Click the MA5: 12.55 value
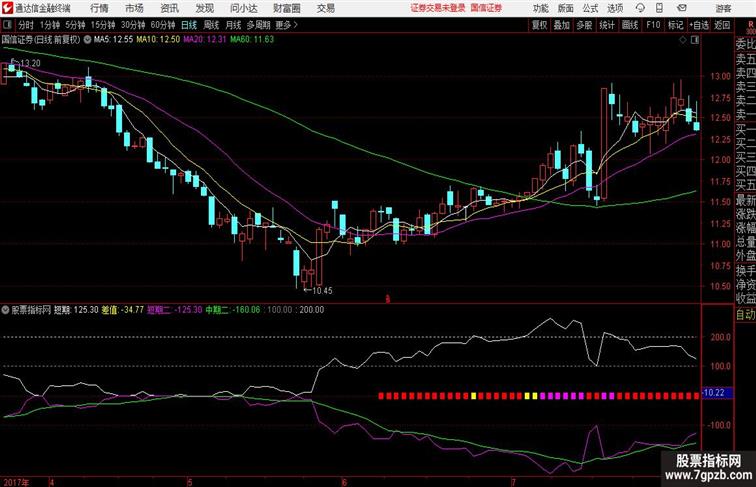This screenshot has width=756, height=487. tap(113, 40)
